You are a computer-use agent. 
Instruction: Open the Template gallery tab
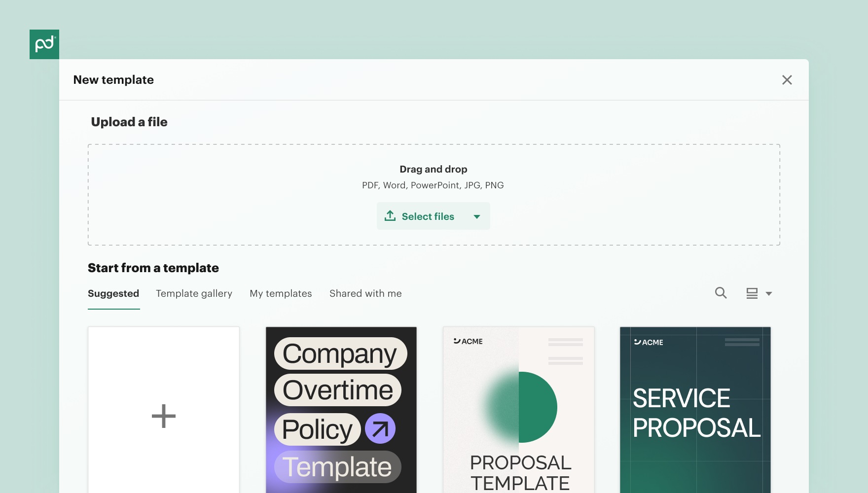194,293
